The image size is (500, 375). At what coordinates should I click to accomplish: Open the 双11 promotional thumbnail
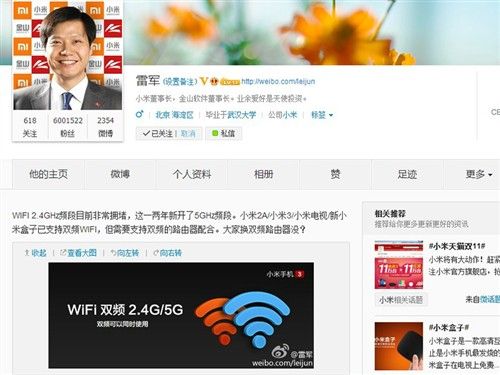pyautogui.click(x=399, y=265)
